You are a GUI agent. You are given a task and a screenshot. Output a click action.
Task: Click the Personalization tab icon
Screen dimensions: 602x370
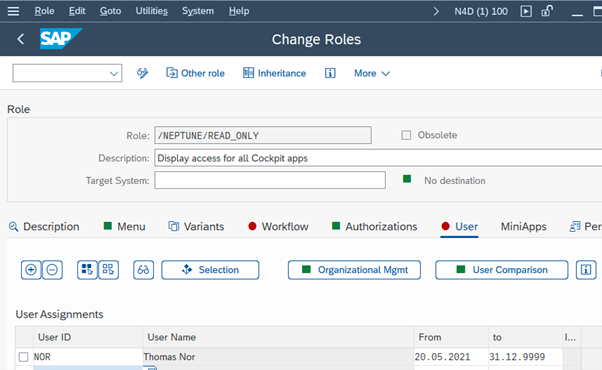pos(574,226)
